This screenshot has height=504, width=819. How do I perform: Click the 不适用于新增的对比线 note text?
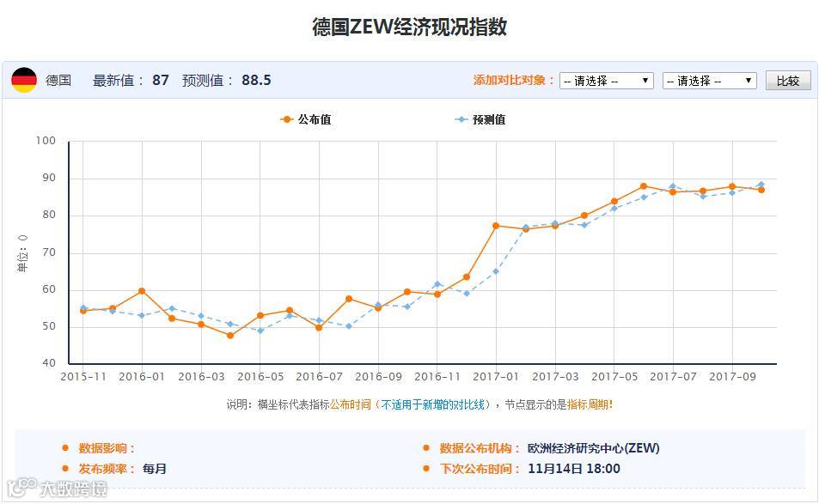[433, 404]
